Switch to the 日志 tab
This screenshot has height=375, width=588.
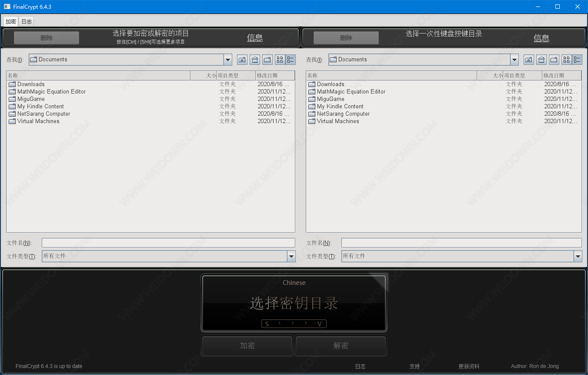(27, 21)
